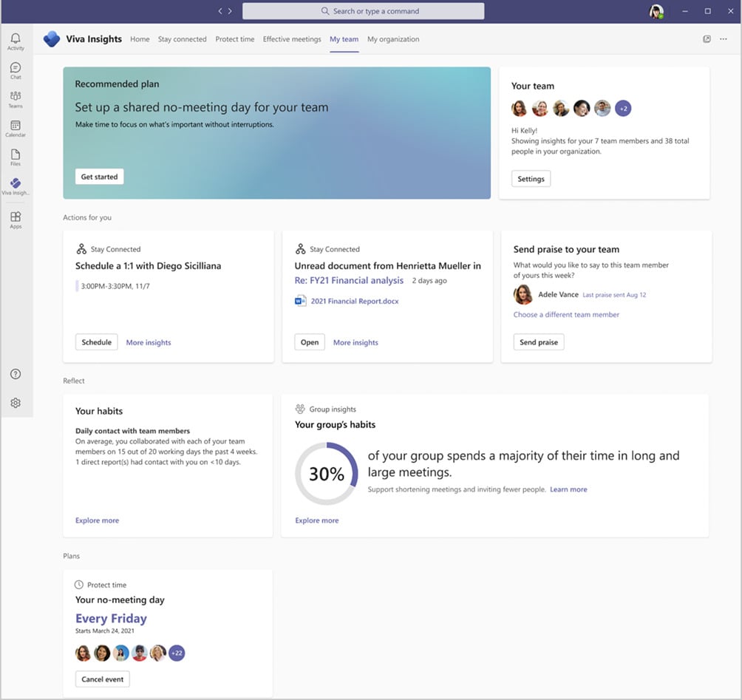Click the +2 team members badge
This screenshot has height=700, width=742.
pyautogui.click(x=623, y=109)
